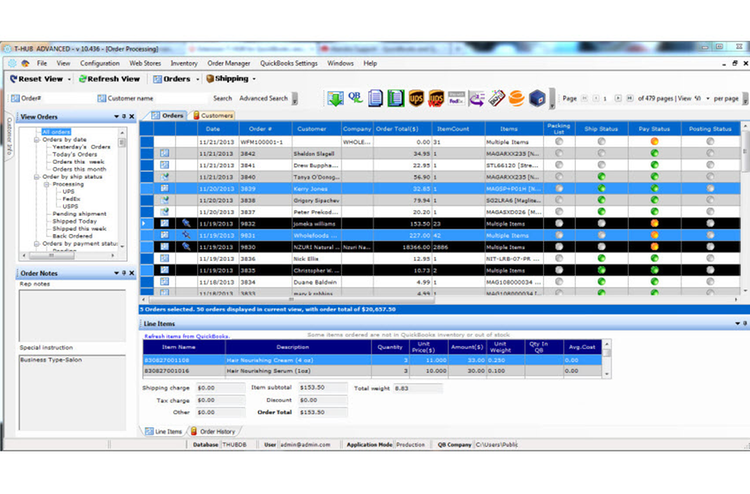
Task: Go to the next page arrow
Action: pos(618,98)
